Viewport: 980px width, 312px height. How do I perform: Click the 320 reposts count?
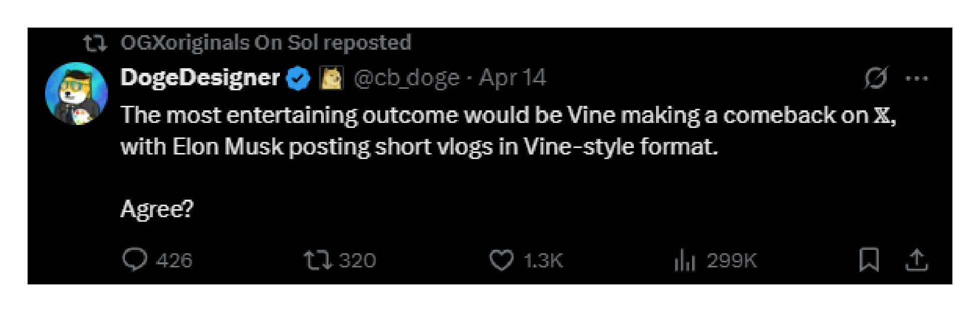click(357, 260)
